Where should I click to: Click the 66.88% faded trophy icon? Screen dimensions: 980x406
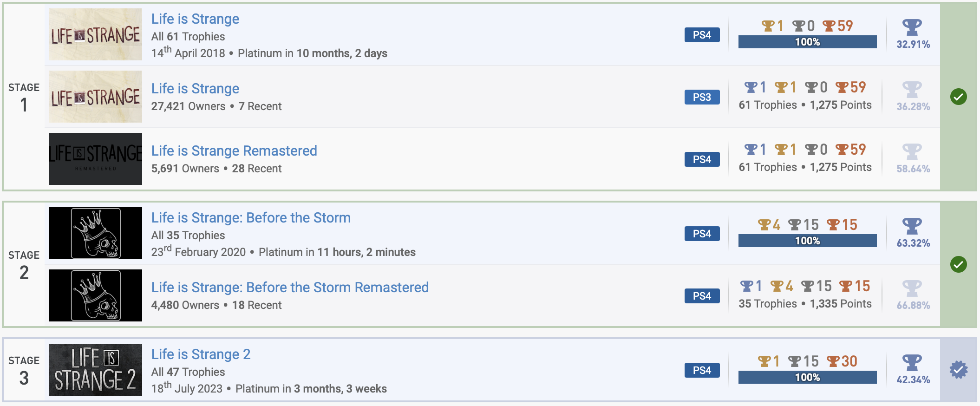[x=912, y=288]
